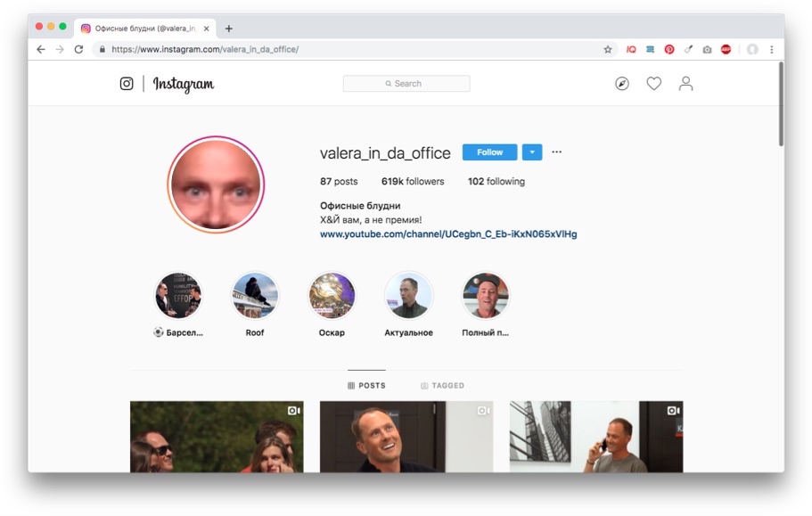Image resolution: width=812 pixels, height=516 pixels.
Task: Open the YouTube channel link in bio
Action: [448, 233]
